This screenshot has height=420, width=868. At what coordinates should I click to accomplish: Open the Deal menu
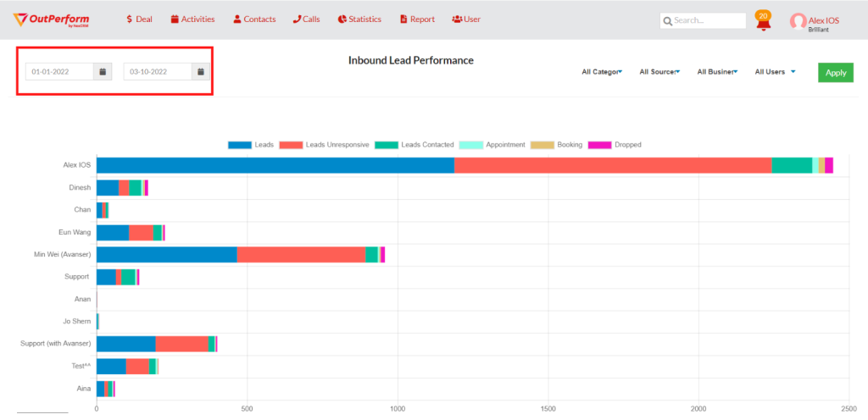(139, 19)
